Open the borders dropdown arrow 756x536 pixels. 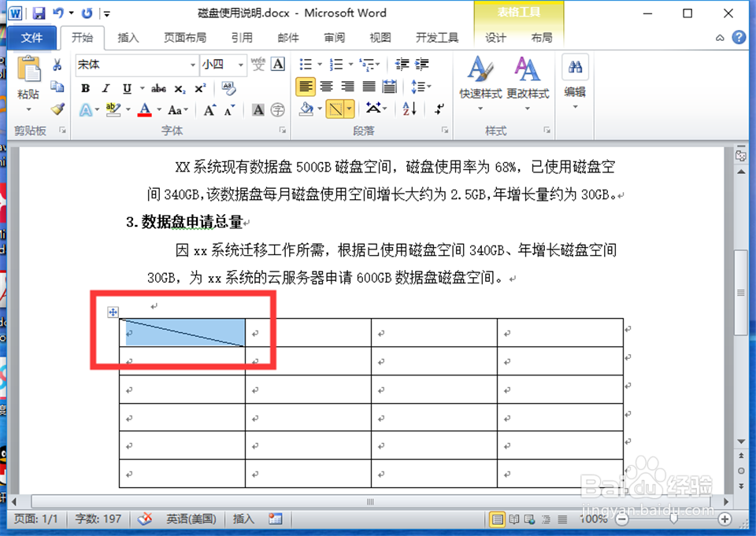pyautogui.click(x=350, y=108)
